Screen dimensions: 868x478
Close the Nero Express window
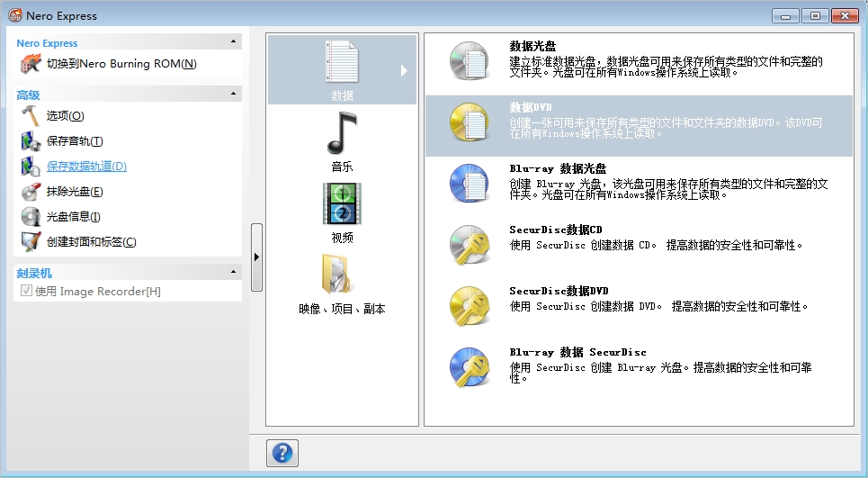point(845,16)
